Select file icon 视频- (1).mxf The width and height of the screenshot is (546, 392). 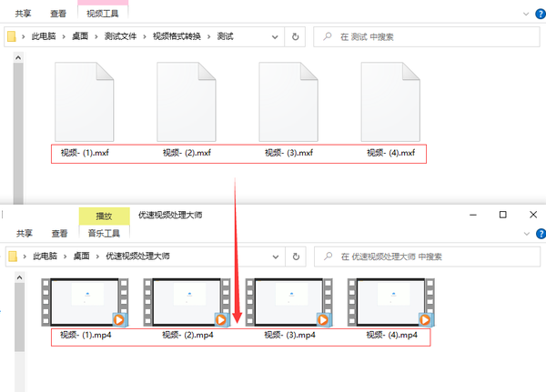click(x=85, y=102)
